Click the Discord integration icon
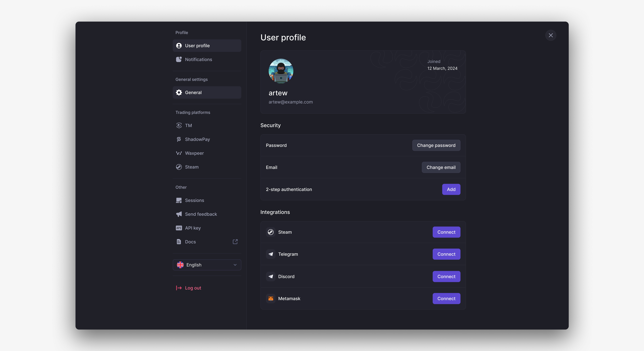 [271, 277]
